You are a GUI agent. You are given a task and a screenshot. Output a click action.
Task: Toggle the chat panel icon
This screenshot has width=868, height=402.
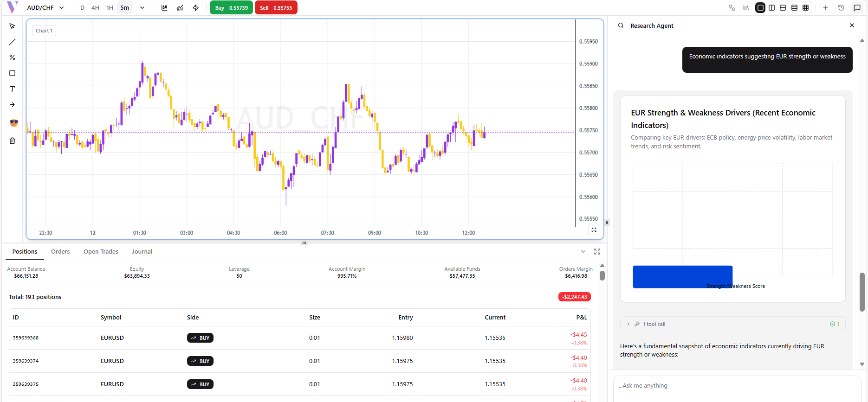(x=857, y=8)
